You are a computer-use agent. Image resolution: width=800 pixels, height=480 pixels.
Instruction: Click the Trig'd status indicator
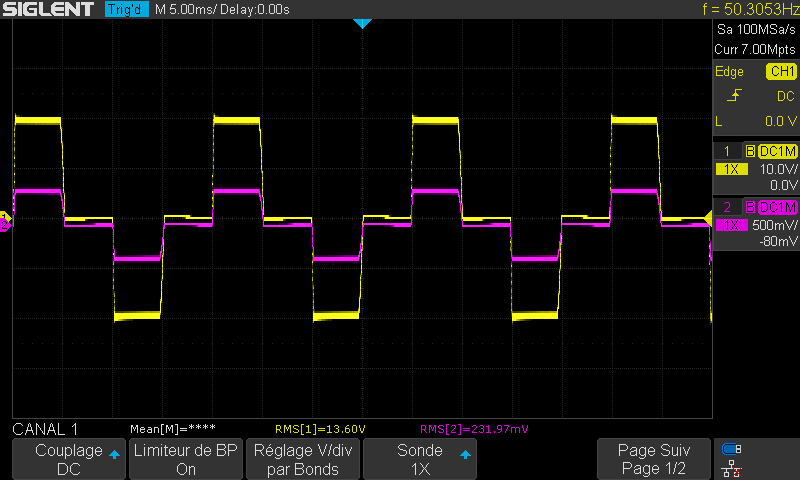pos(127,9)
